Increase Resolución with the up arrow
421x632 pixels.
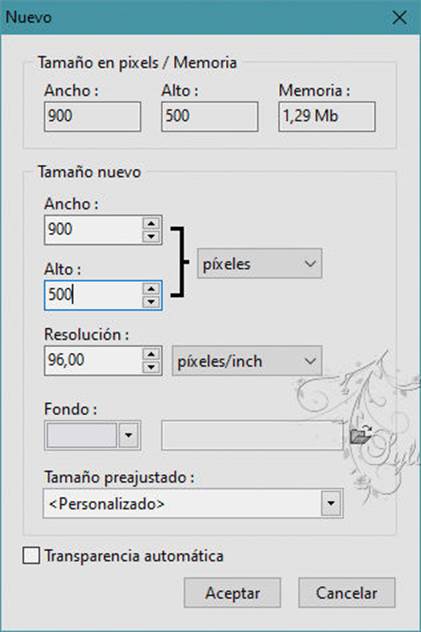pos(151,354)
